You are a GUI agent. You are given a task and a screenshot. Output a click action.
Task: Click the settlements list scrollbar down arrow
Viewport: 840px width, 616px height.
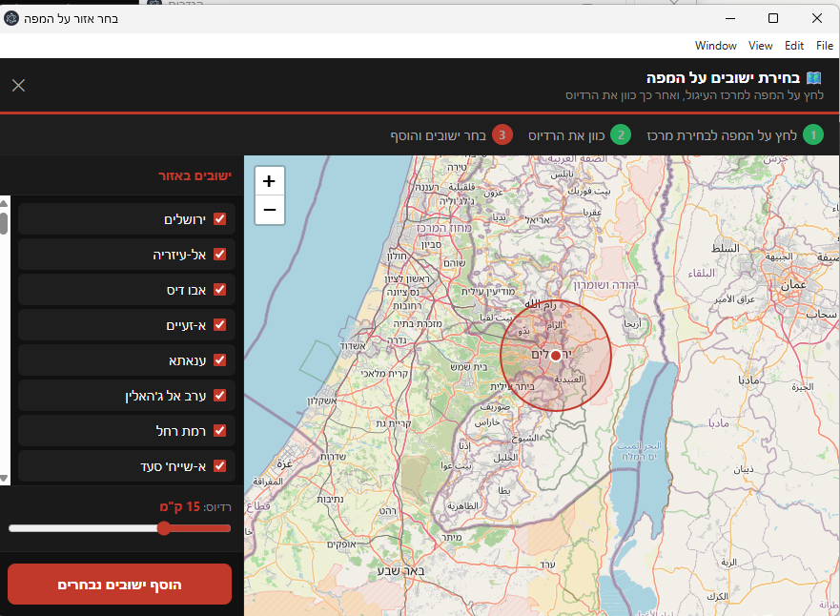coord(4,479)
